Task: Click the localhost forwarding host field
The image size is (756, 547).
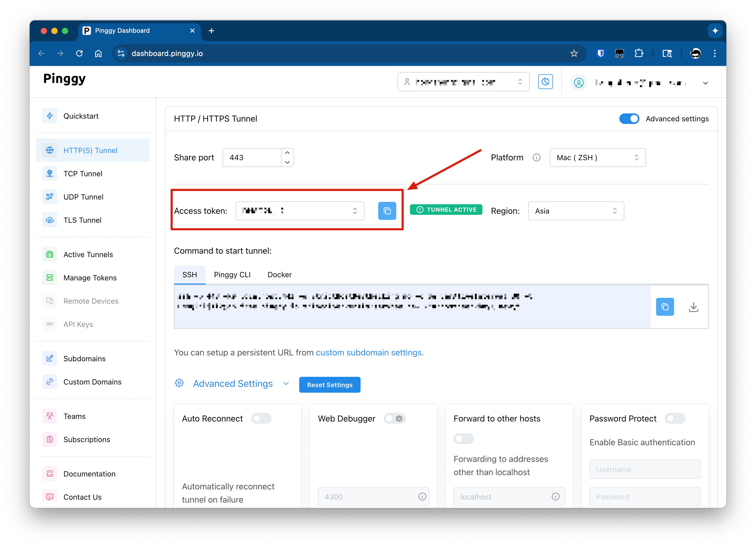Action: 509,497
